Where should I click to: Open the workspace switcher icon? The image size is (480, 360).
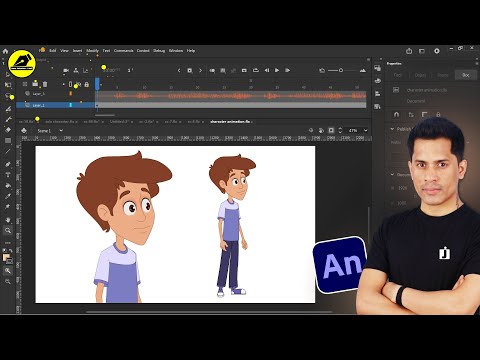click(422, 51)
